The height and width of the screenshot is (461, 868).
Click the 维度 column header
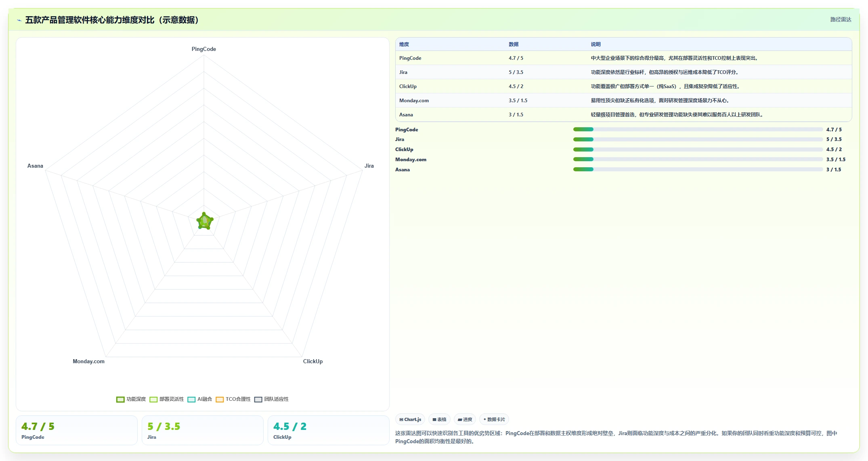click(x=404, y=44)
